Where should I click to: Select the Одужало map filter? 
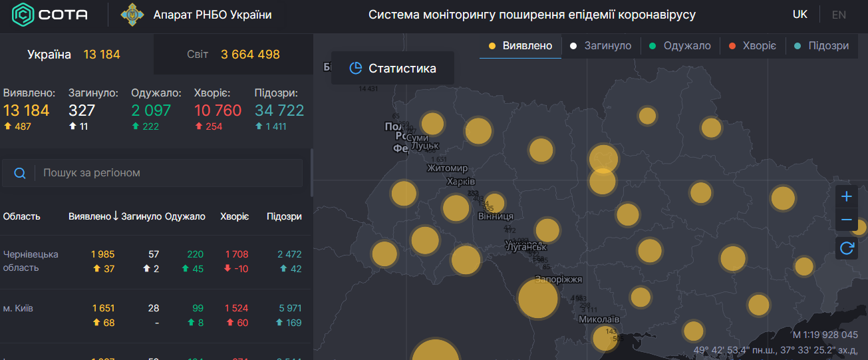pos(680,46)
